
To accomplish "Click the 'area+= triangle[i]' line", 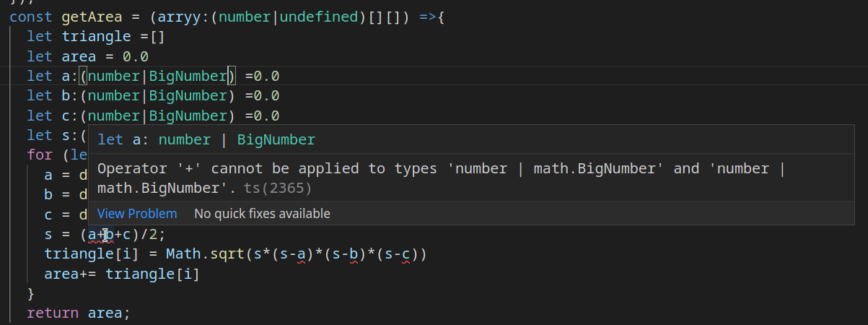I will tap(122, 274).
